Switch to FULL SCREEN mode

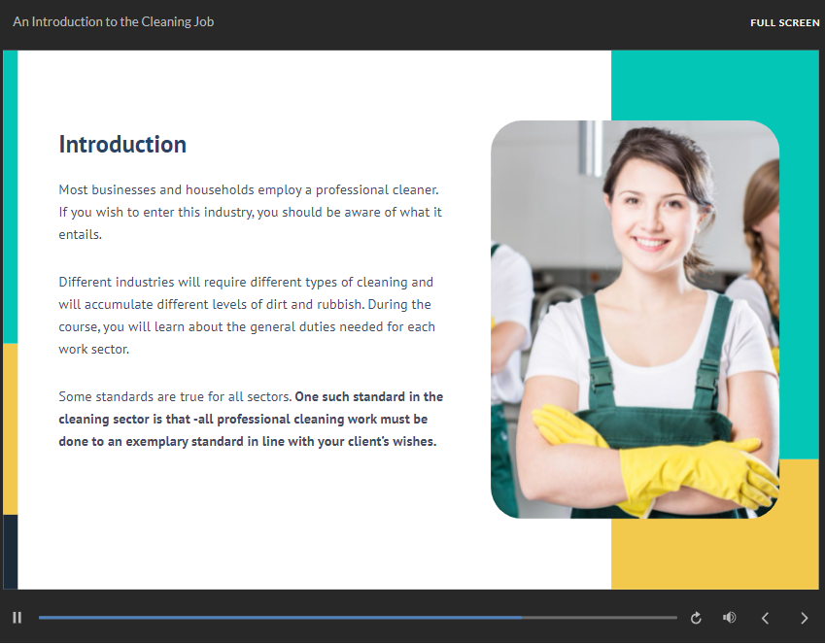tap(784, 22)
